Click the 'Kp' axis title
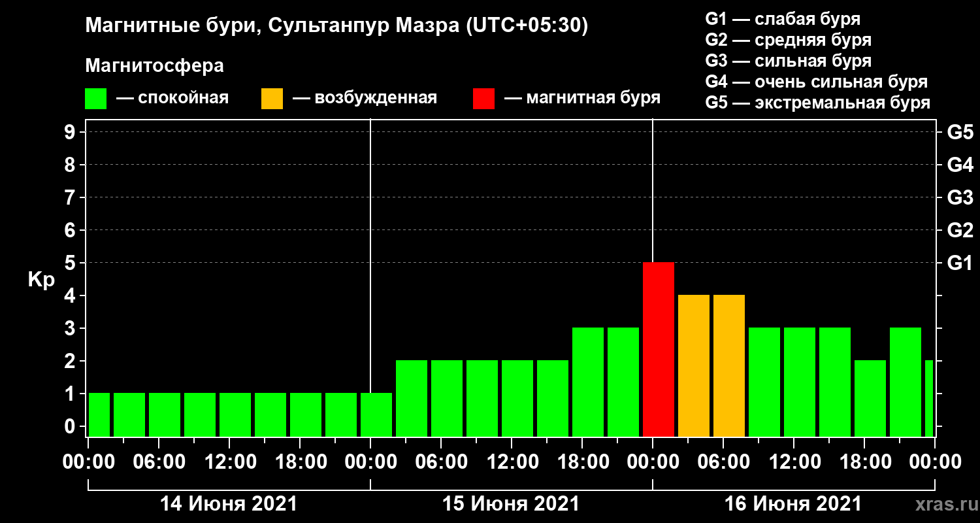 point(41,280)
